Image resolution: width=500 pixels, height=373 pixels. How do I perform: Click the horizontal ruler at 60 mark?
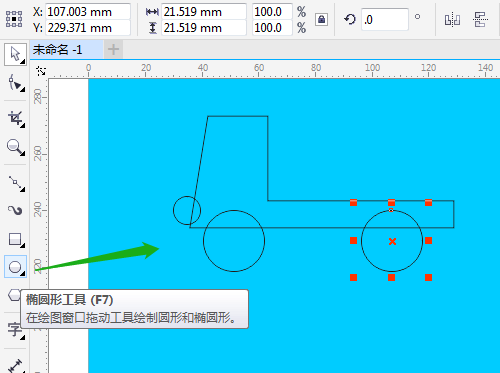[x=259, y=68]
